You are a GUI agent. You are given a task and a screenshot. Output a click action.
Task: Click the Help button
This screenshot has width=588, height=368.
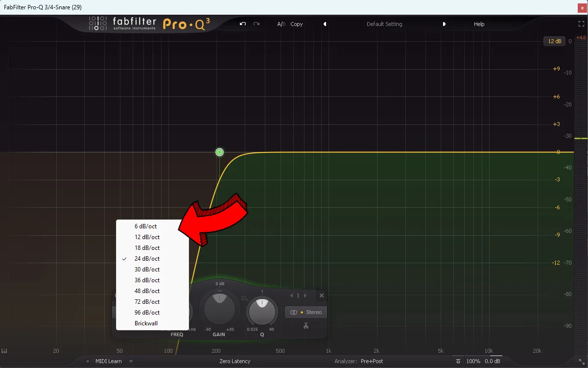coord(479,24)
